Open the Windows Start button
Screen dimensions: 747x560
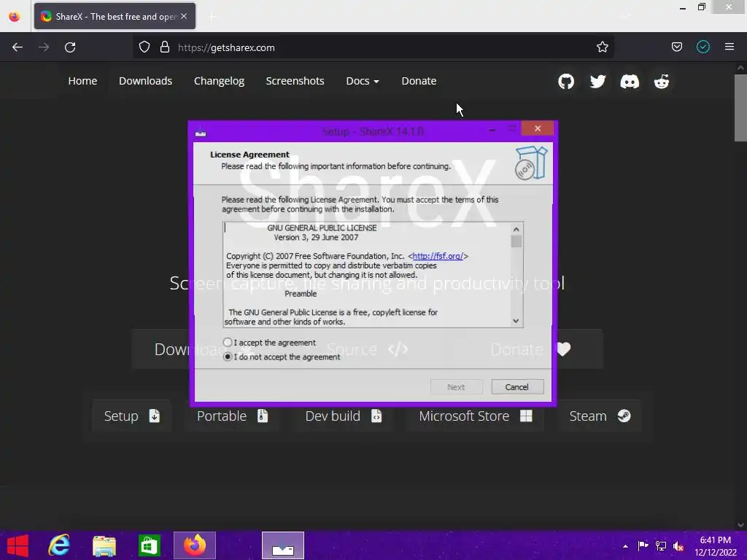point(18,545)
